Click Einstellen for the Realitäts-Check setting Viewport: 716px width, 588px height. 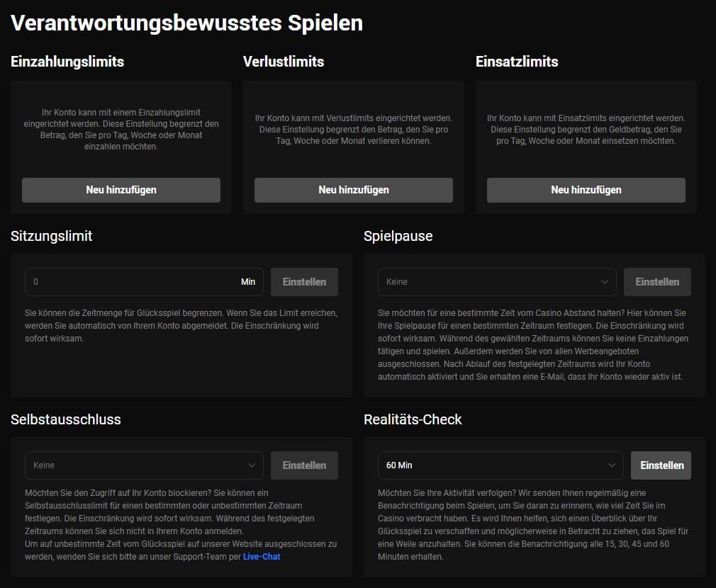tap(661, 465)
